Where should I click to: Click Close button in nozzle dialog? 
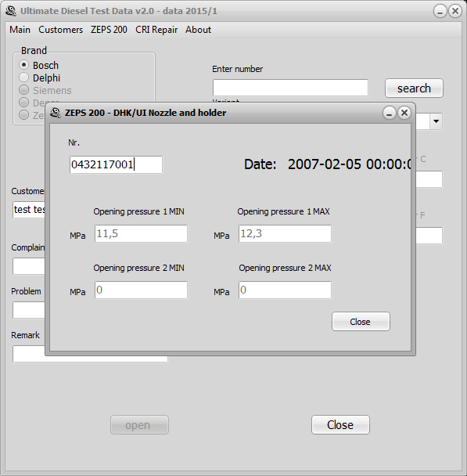(x=361, y=322)
